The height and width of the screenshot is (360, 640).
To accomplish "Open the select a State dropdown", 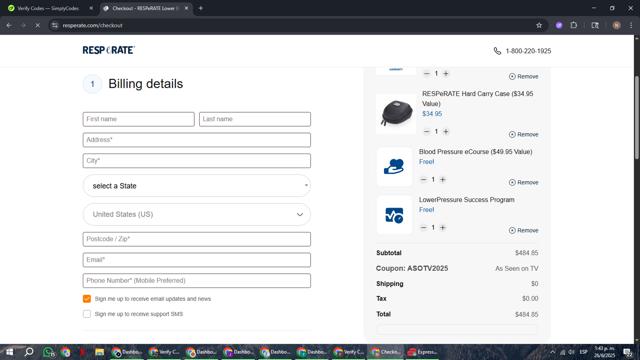I will (x=197, y=186).
